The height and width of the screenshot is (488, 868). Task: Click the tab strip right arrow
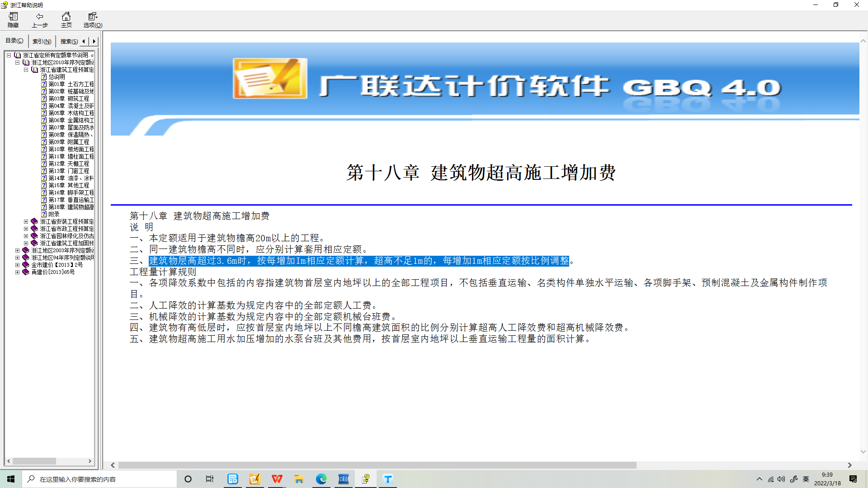(94, 41)
